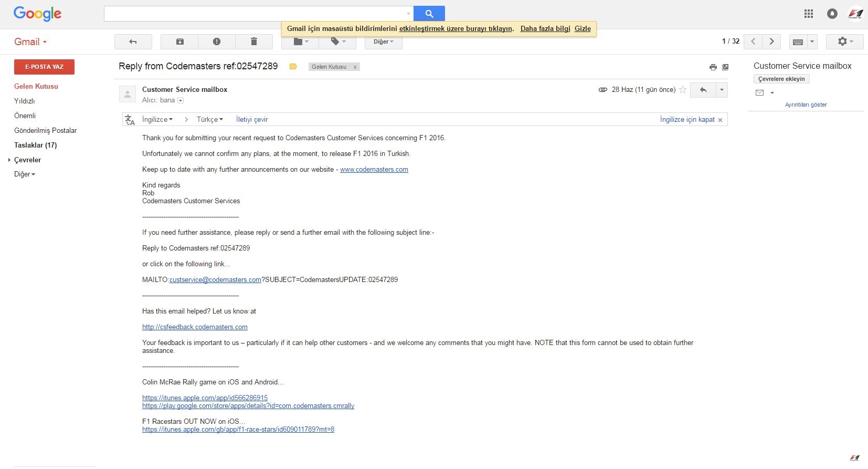Click the E-POSTA YAZ compose button
The height and width of the screenshot is (469, 868).
44,67
